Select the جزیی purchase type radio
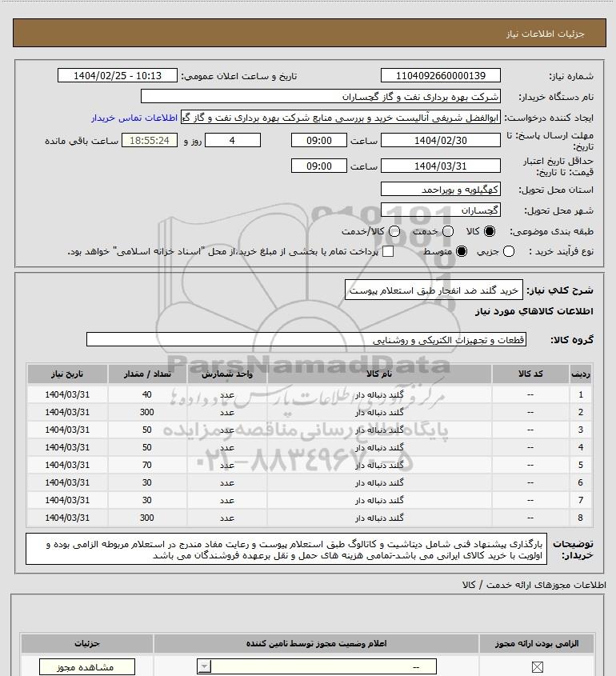Viewport: 616px width, 676px height. (509, 251)
